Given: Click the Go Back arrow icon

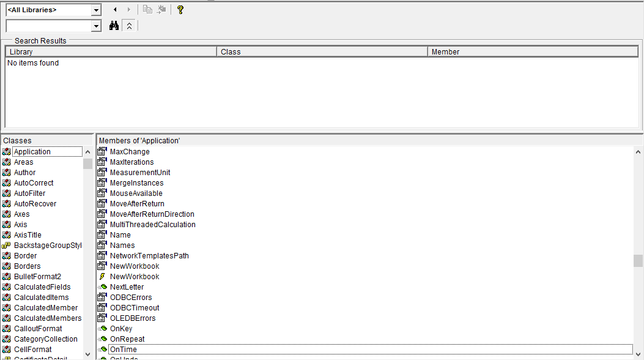Looking at the screenshot, I should [x=114, y=9].
